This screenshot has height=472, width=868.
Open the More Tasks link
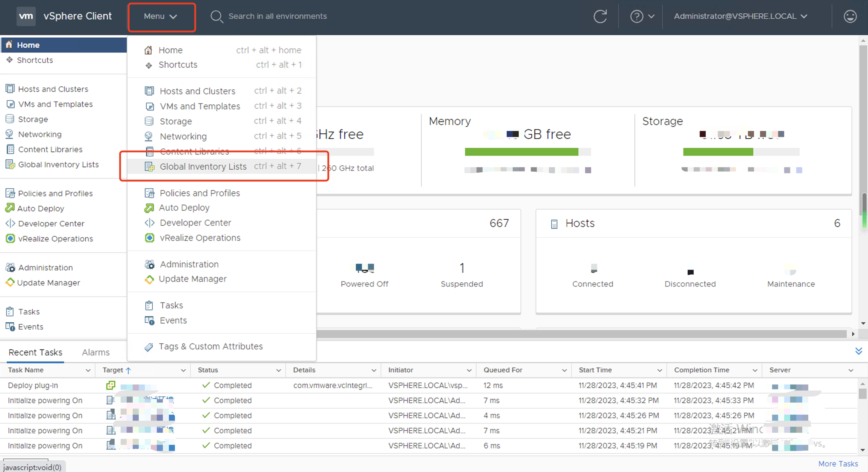(x=838, y=464)
